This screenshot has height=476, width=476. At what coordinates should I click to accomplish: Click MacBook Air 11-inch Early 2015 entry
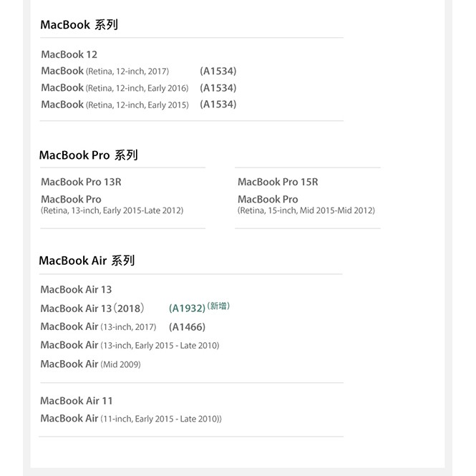130,419
